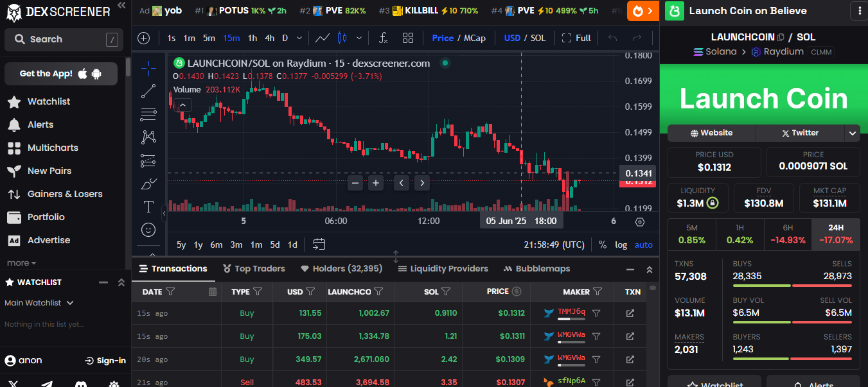
Task: Expand the sidebar 'more' menu
Action: click(x=21, y=263)
